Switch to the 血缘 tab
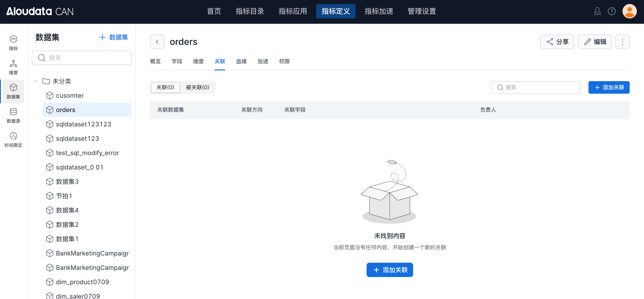644x299 pixels. coord(241,61)
